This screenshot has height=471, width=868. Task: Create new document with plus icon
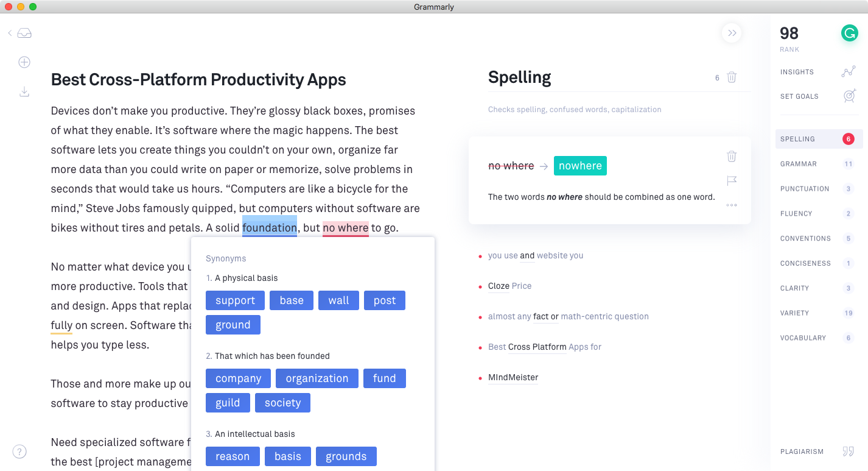[24, 62]
